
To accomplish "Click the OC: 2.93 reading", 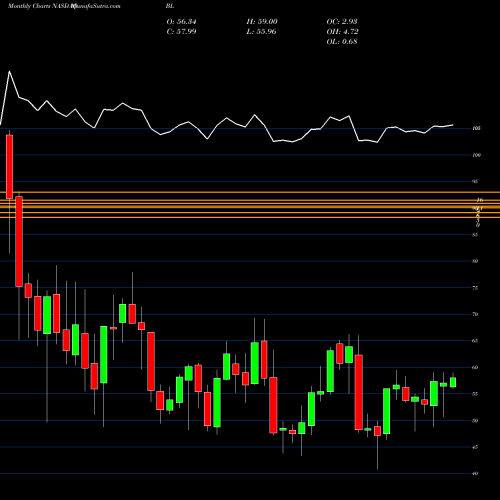I will (342, 22).
